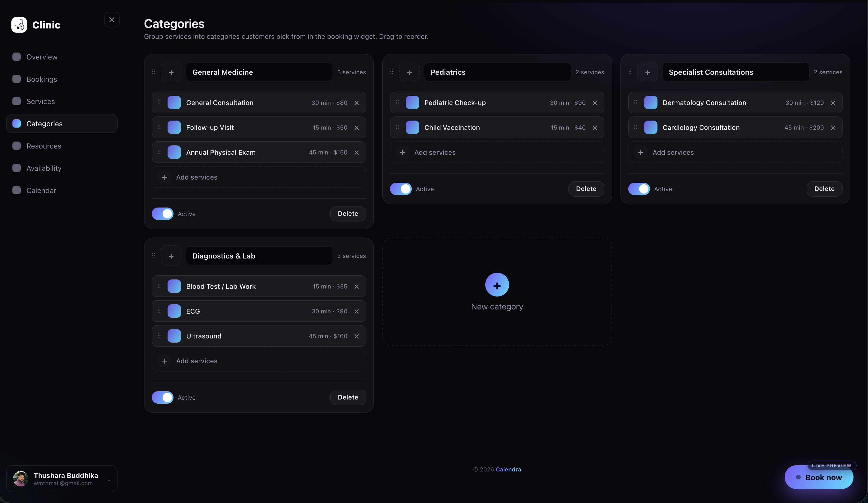868x503 pixels.
Task: Click Add services under Diagnostics & Lab
Action: pos(259,361)
